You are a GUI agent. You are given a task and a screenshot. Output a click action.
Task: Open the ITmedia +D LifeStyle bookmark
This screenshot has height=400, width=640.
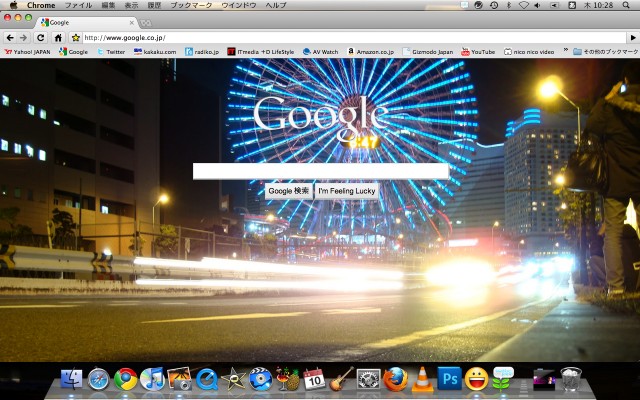261,52
